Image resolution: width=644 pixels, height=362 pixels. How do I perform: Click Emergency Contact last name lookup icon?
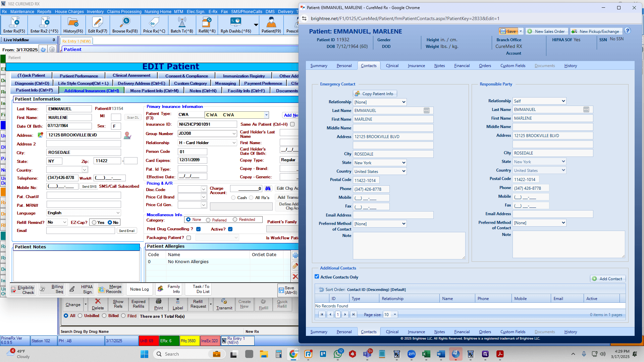(426, 111)
